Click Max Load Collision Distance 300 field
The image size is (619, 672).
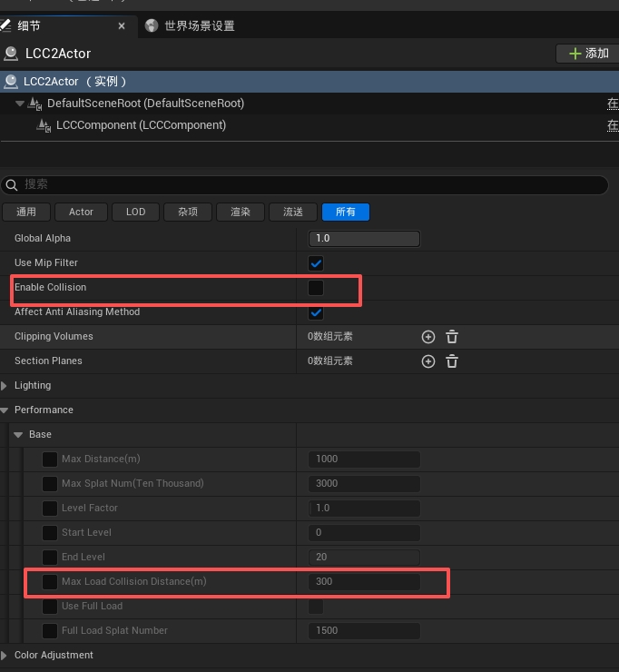point(364,581)
